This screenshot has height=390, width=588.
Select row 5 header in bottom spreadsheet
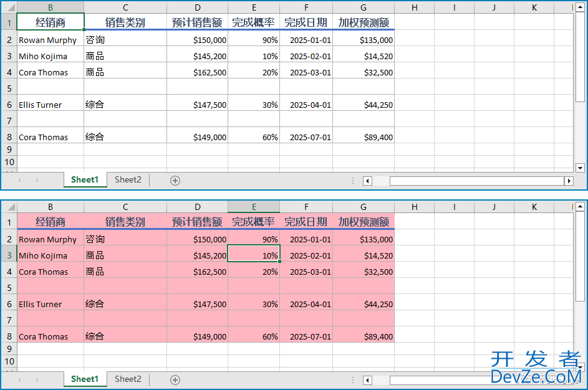[9, 288]
